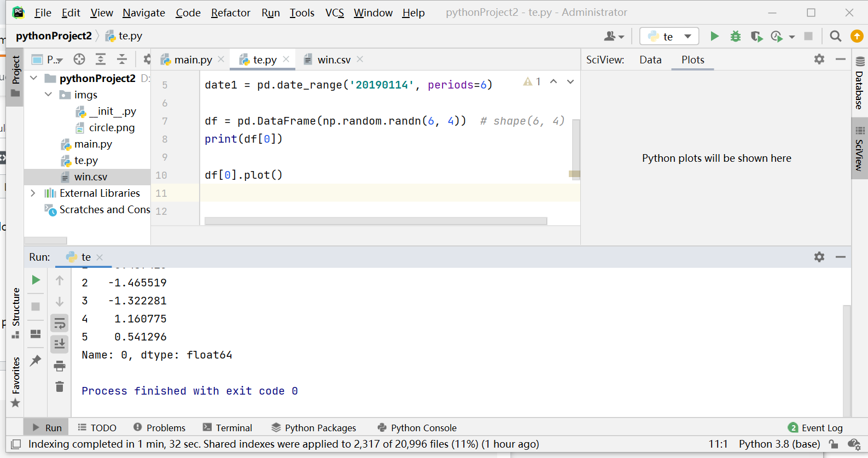Open the Problems tool window

(x=160, y=427)
